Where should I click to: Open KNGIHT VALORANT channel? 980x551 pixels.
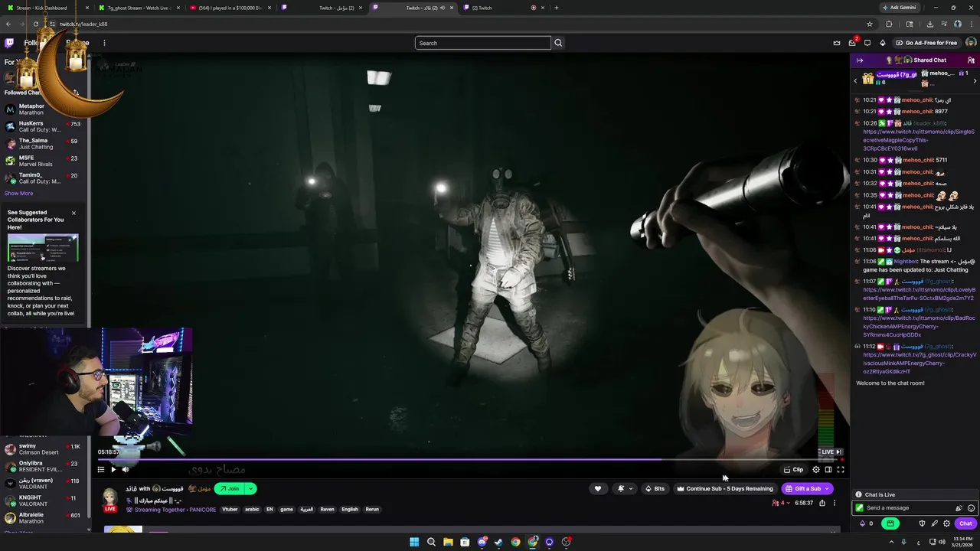click(44, 500)
